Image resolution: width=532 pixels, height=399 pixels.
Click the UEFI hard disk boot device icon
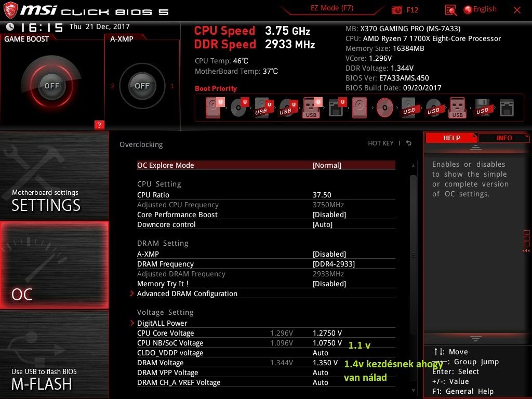click(x=215, y=108)
